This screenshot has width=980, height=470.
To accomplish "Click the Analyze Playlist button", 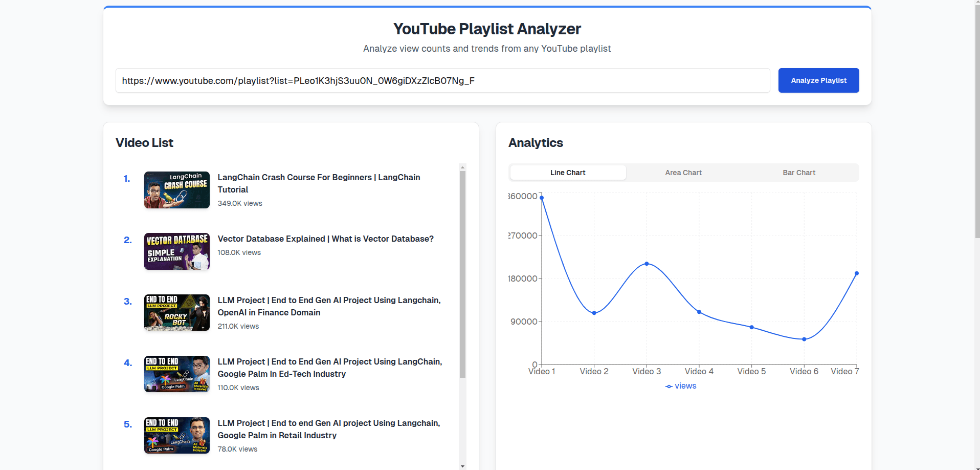I will tap(818, 80).
